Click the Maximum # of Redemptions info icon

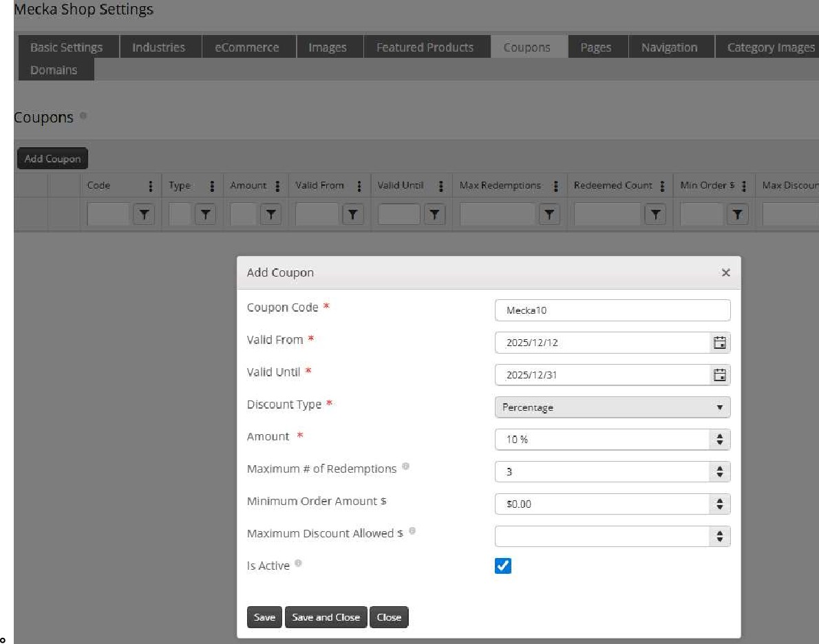point(406,466)
